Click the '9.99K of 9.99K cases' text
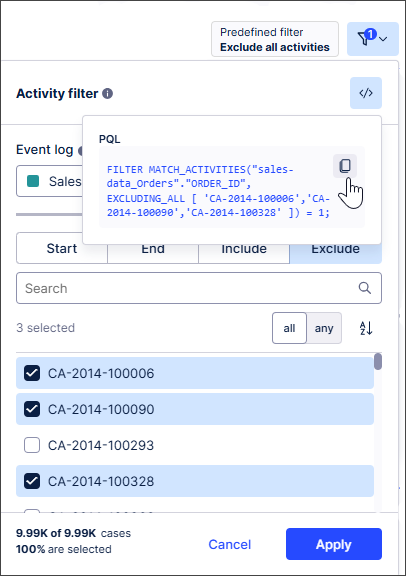 73,533
